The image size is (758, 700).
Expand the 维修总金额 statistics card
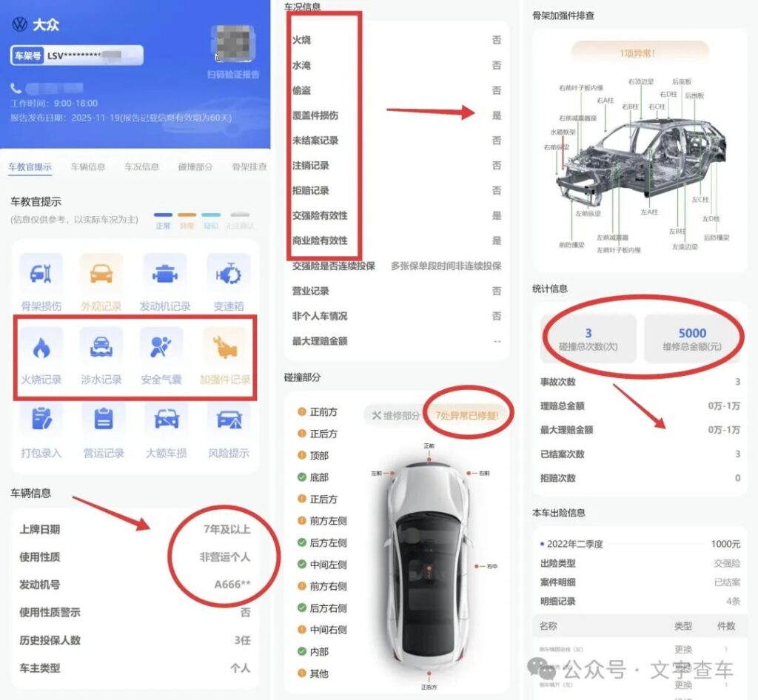691,337
